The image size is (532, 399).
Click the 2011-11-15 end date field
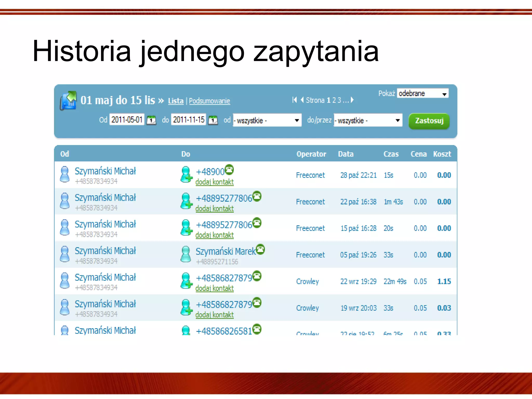189,120
